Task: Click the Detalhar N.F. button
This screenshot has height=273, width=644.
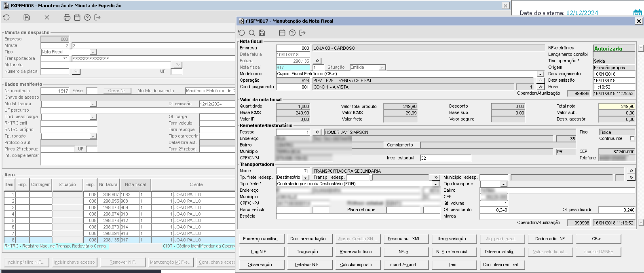Action: [309, 265]
